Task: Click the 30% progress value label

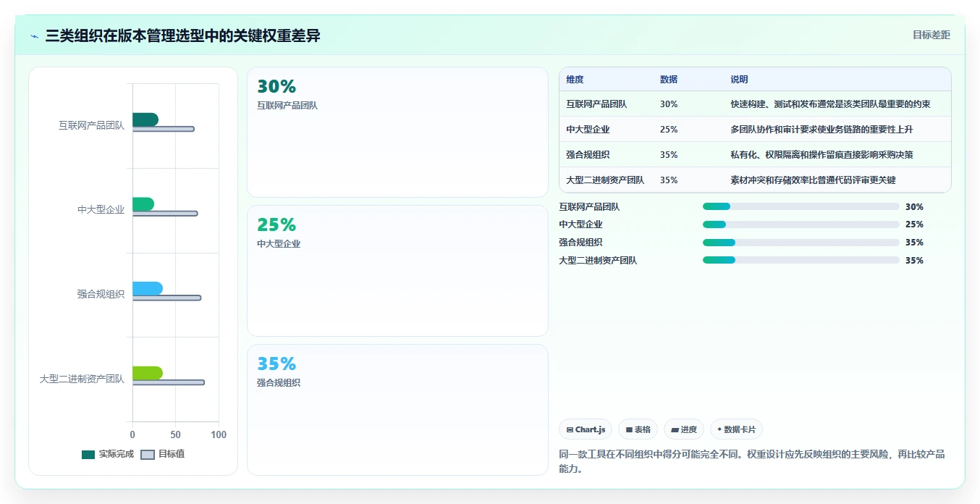Action: point(914,206)
